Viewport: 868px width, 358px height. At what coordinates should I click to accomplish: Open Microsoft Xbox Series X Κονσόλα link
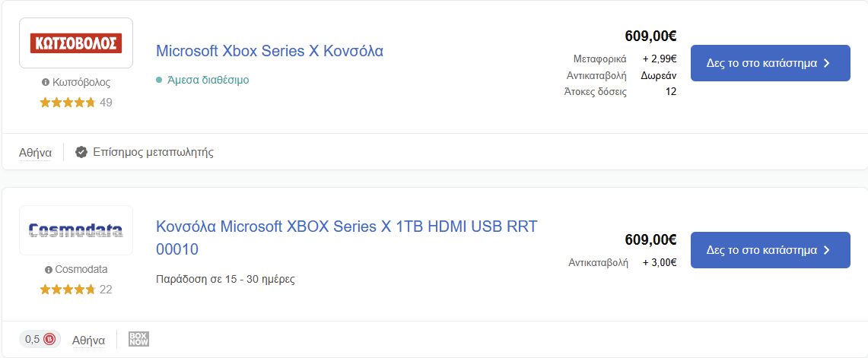[269, 51]
